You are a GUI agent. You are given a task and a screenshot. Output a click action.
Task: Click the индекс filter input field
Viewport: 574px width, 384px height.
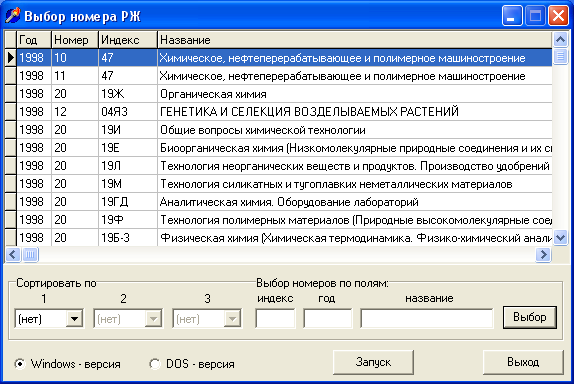[275, 318]
